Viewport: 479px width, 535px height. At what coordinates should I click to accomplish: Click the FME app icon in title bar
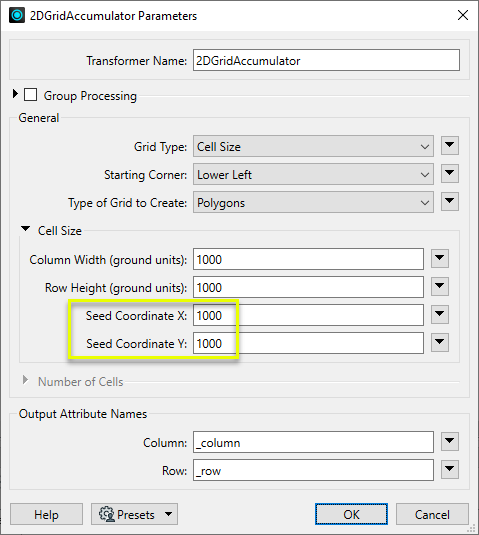[17, 15]
